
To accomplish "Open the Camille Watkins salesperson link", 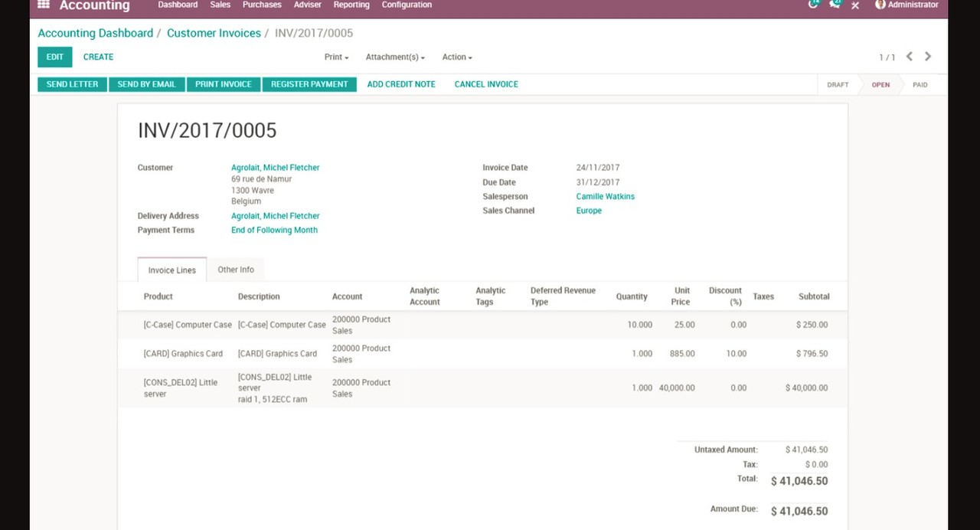I will [x=605, y=197].
